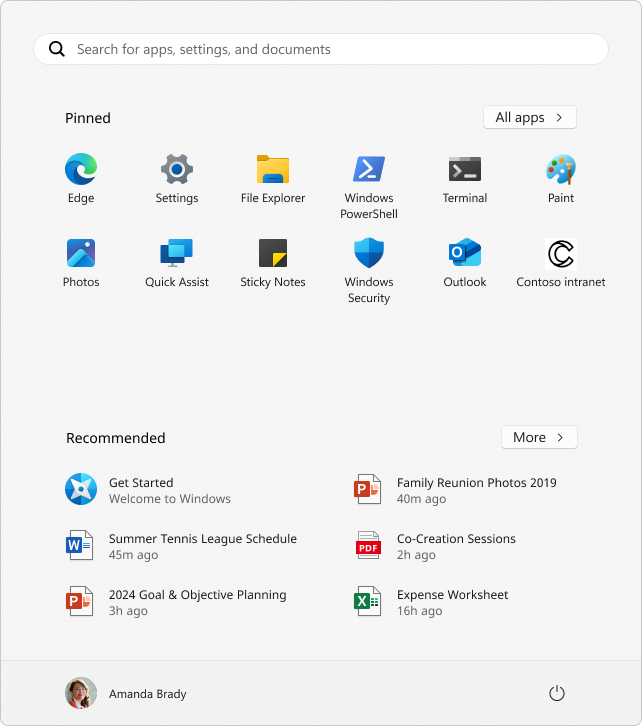This screenshot has width=642, height=726.
Task: Open the Photos app
Action: coord(81,254)
